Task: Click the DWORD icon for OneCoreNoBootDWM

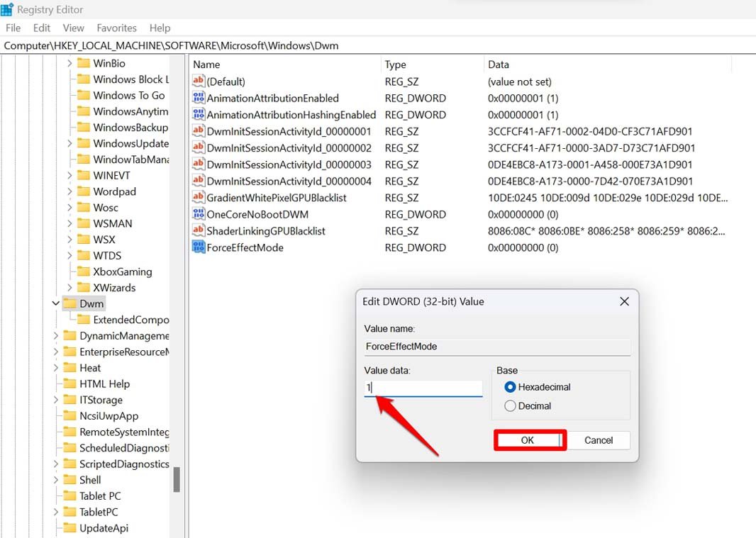Action: click(x=199, y=214)
